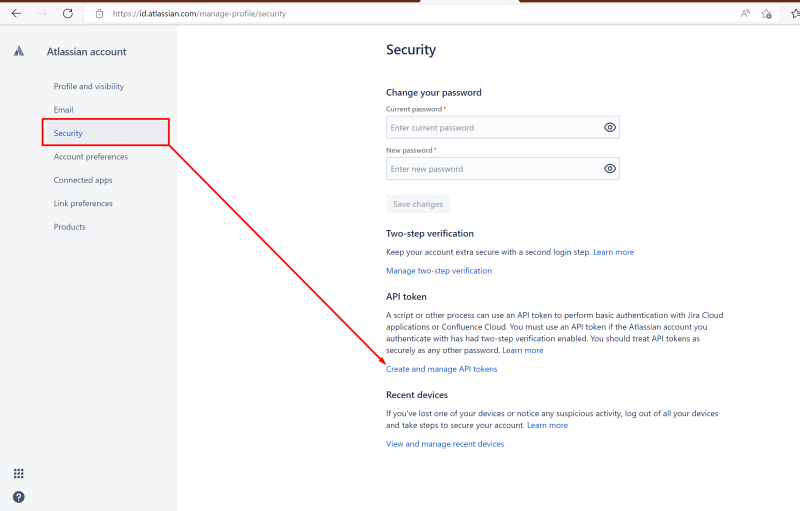Open Manage two-step verification link
The height and width of the screenshot is (511, 800).
439,271
